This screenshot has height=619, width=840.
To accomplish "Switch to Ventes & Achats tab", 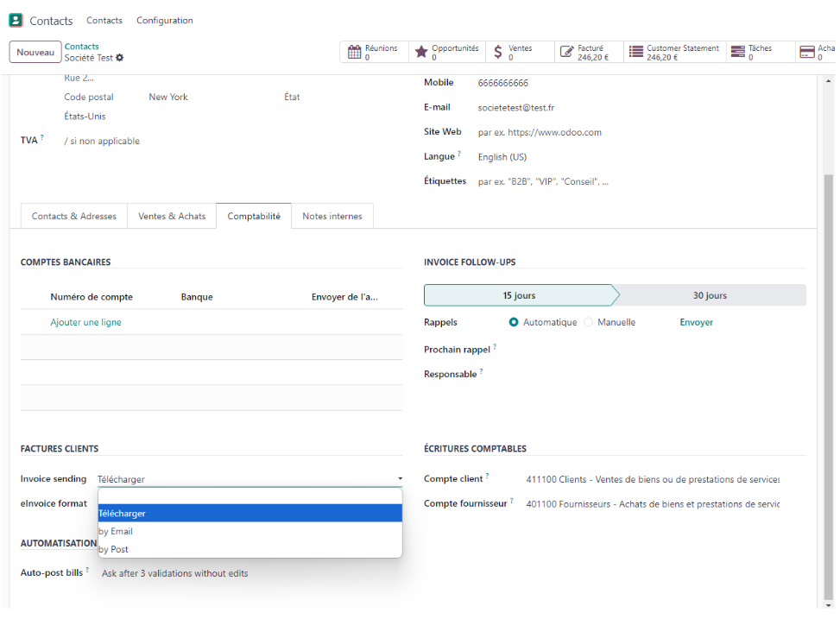I will (172, 216).
